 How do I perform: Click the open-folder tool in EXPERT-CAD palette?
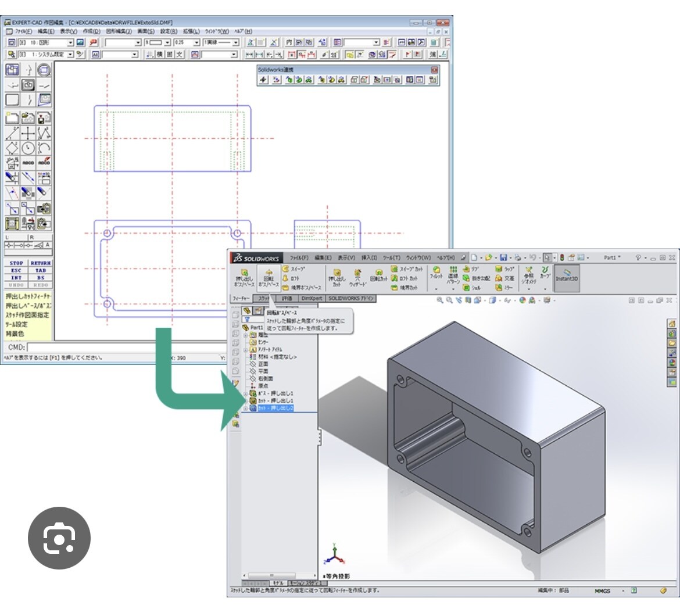click(x=28, y=117)
